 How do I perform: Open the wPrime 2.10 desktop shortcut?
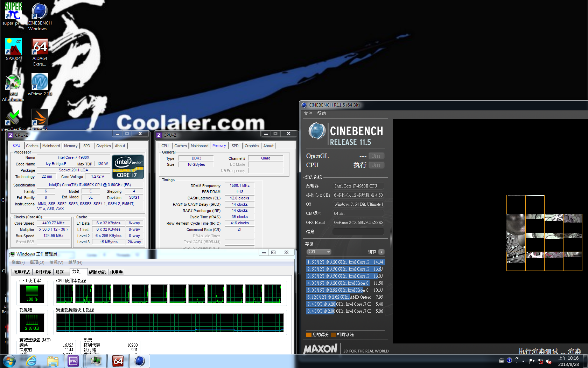(40, 85)
